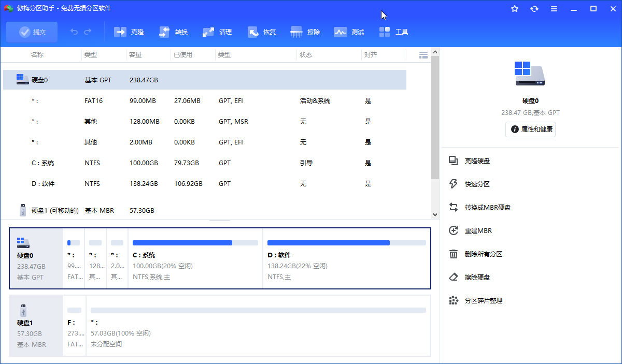The width and height of the screenshot is (622, 364).
Task: Select C: 系统 block in disk map
Action: coord(195,258)
